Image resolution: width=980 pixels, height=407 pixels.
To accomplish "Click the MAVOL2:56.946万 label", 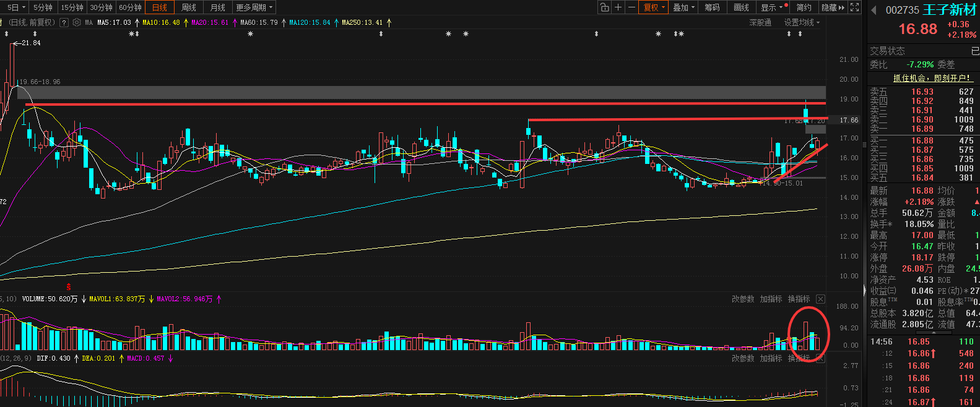I will 184,299.
